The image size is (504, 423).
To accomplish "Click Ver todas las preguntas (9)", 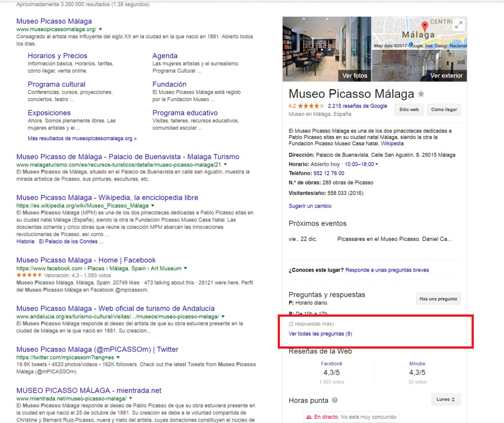I will (321, 334).
